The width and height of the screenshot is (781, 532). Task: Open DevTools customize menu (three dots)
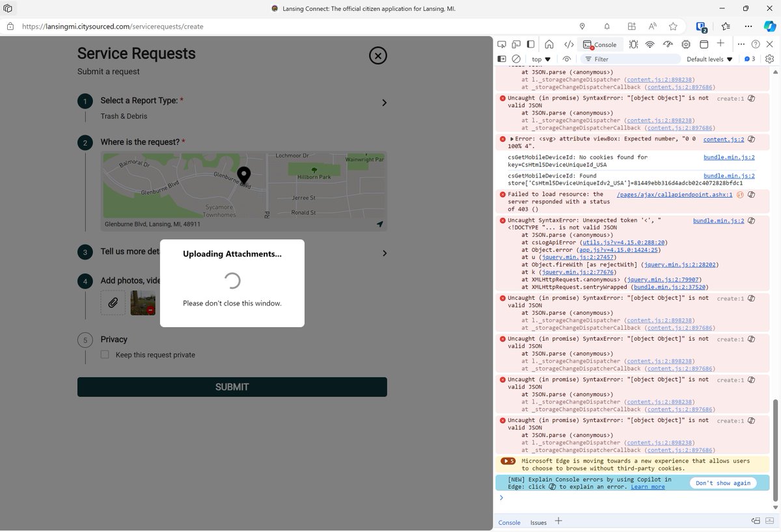pyautogui.click(x=741, y=44)
